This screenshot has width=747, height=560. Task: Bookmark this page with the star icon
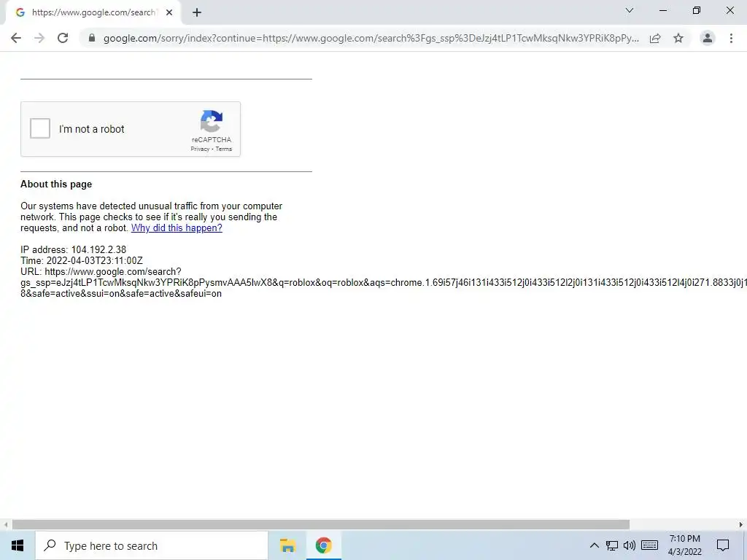(678, 38)
